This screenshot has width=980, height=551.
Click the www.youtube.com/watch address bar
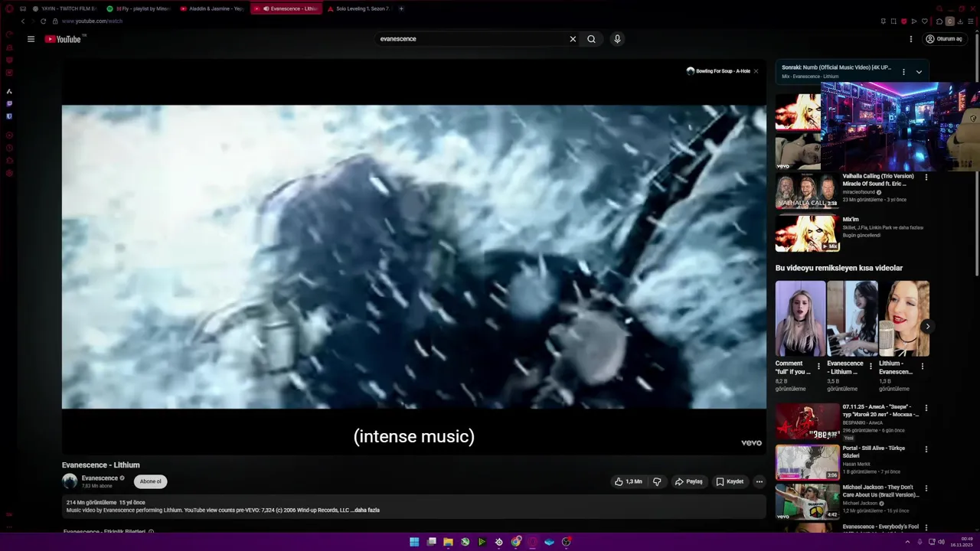[x=92, y=21]
